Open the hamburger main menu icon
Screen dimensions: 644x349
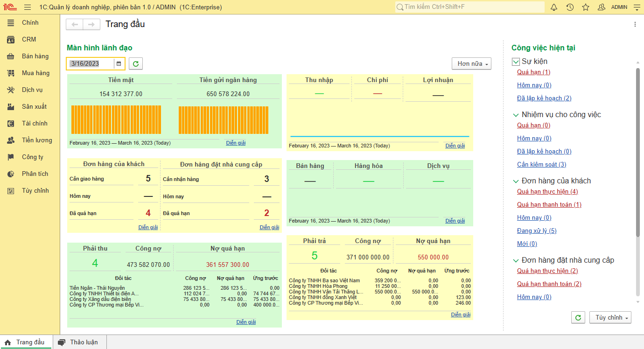[28, 7]
